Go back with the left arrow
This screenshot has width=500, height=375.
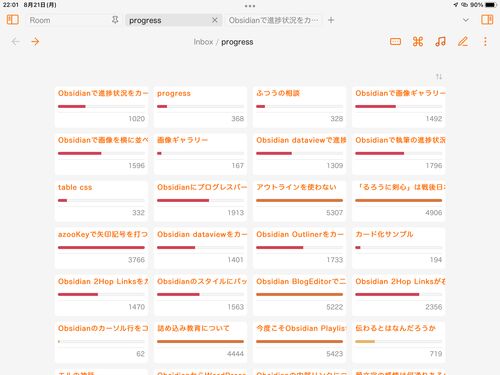pos(15,42)
